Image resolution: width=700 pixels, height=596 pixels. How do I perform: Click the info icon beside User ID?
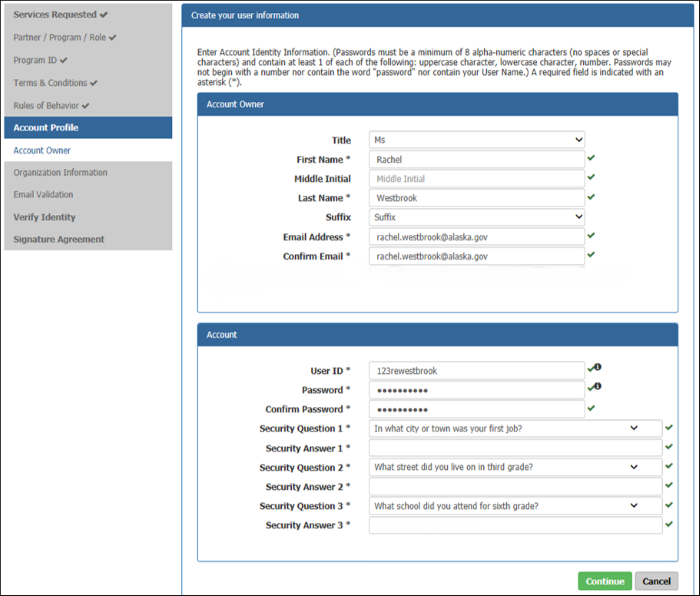click(598, 368)
